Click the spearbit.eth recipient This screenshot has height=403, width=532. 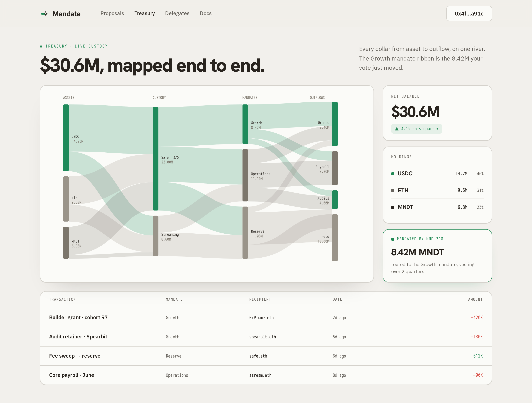[262, 337]
